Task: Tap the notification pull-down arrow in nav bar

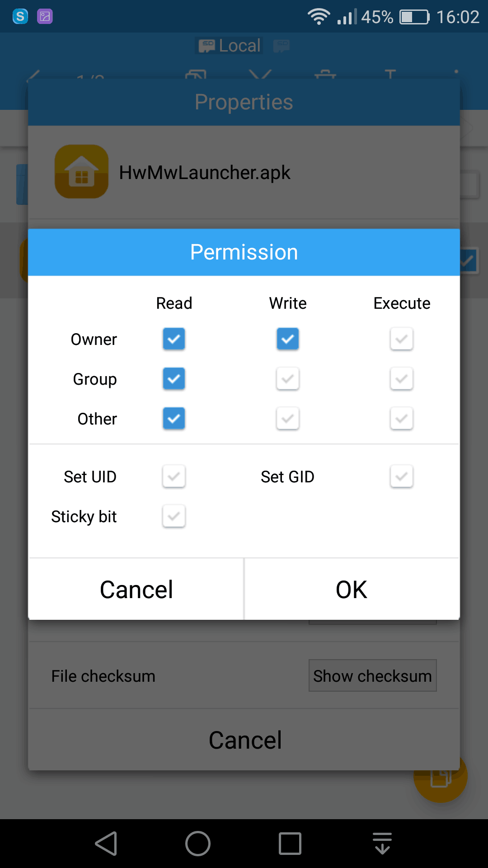Action: (x=382, y=844)
